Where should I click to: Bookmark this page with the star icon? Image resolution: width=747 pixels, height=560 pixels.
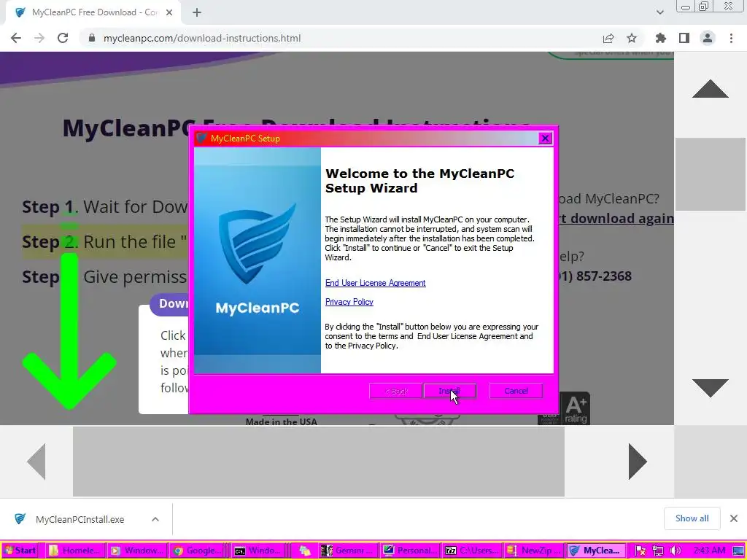point(632,38)
